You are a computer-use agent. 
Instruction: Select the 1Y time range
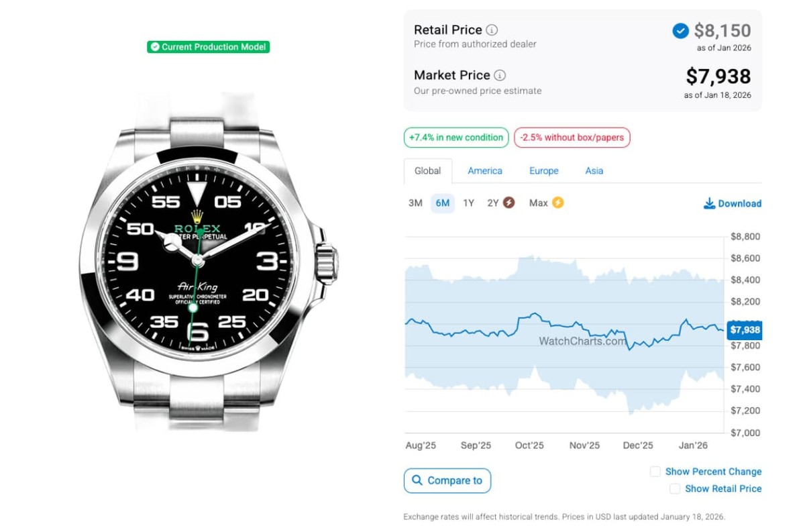(468, 203)
